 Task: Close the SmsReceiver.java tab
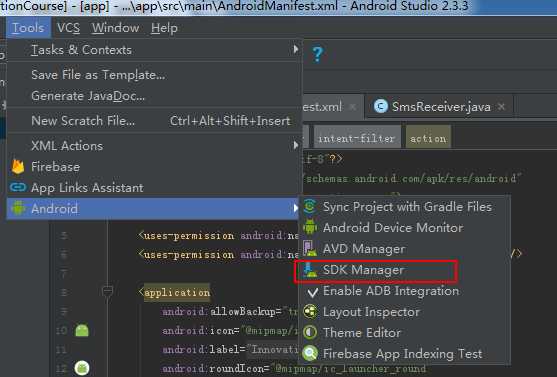click(501, 106)
